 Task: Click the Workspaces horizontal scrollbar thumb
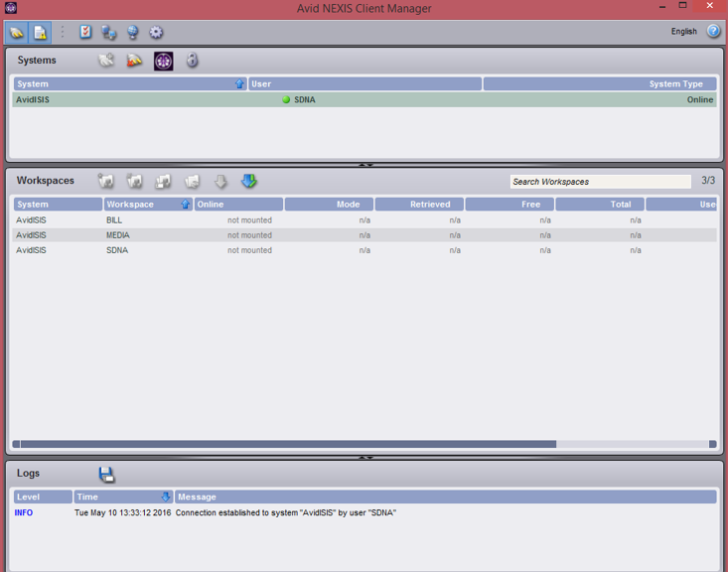288,444
